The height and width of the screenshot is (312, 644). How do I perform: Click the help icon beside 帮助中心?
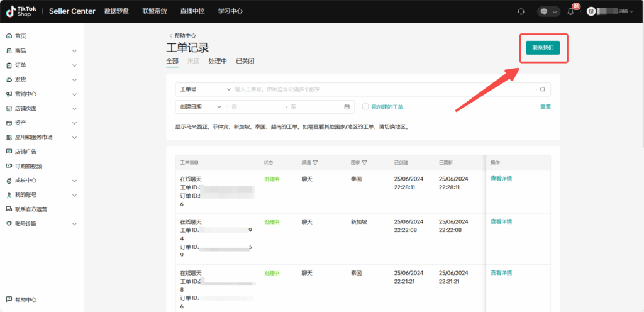pyautogui.click(x=9, y=299)
